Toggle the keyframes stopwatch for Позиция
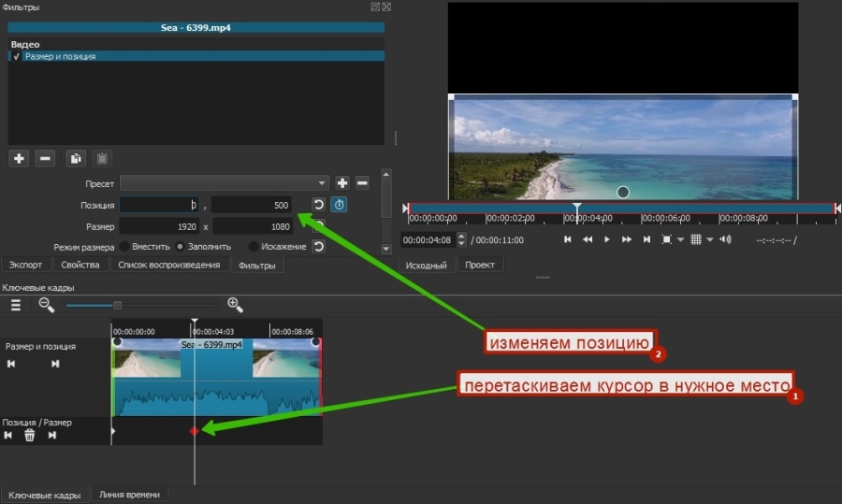 (339, 205)
